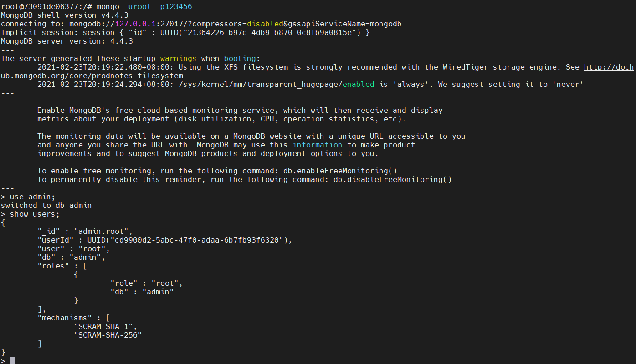Screen dimensions: 636x364
Task: Click the 'MongoDB server version: 4.4.3' line
Action: (67, 41)
